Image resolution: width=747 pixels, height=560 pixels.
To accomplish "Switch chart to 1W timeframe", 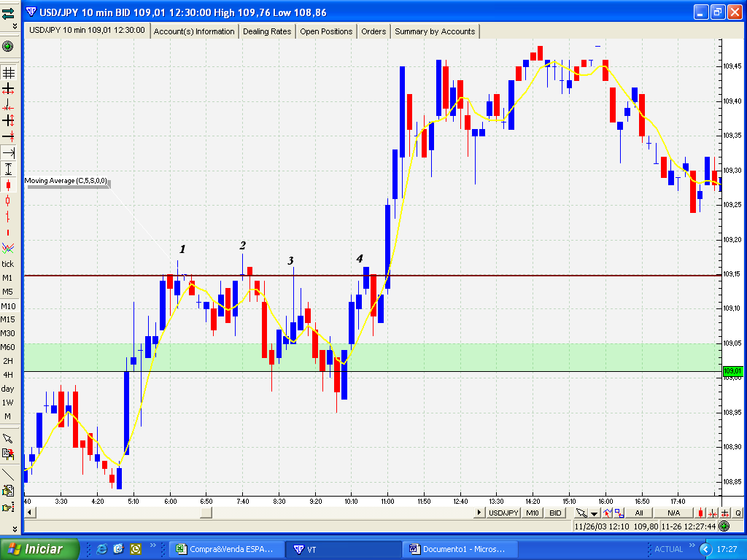I will pos(7,402).
